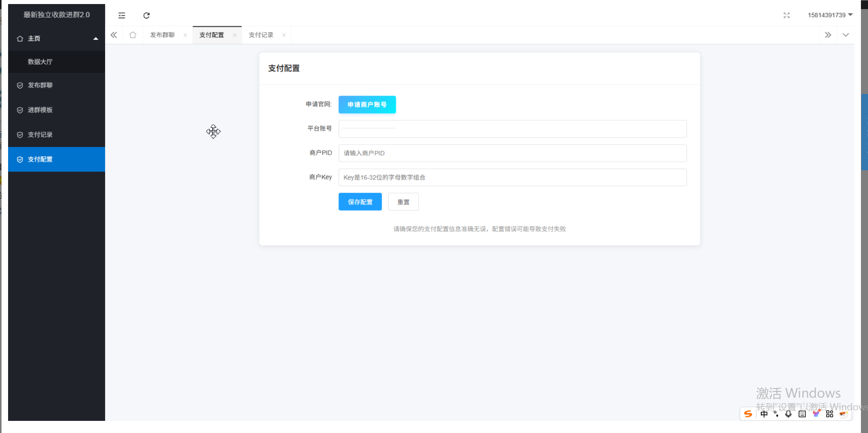The image size is (868, 433).
Task: Focus the 商户PID input field
Action: coord(512,153)
